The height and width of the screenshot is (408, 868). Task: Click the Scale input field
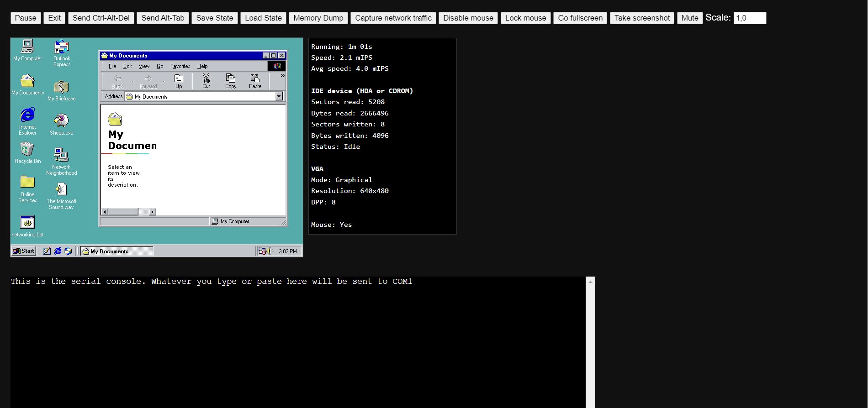click(750, 18)
